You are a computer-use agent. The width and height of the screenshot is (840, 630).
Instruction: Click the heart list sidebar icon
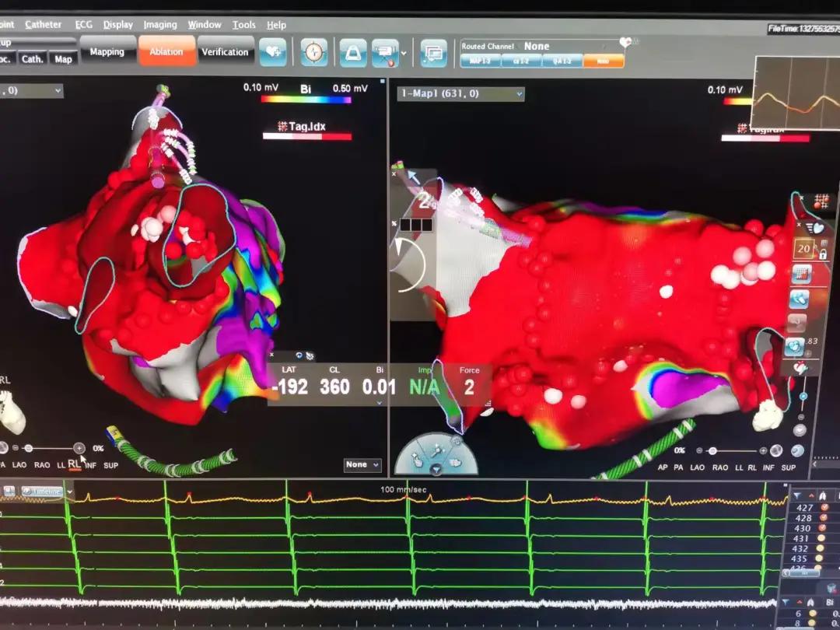click(x=817, y=229)
